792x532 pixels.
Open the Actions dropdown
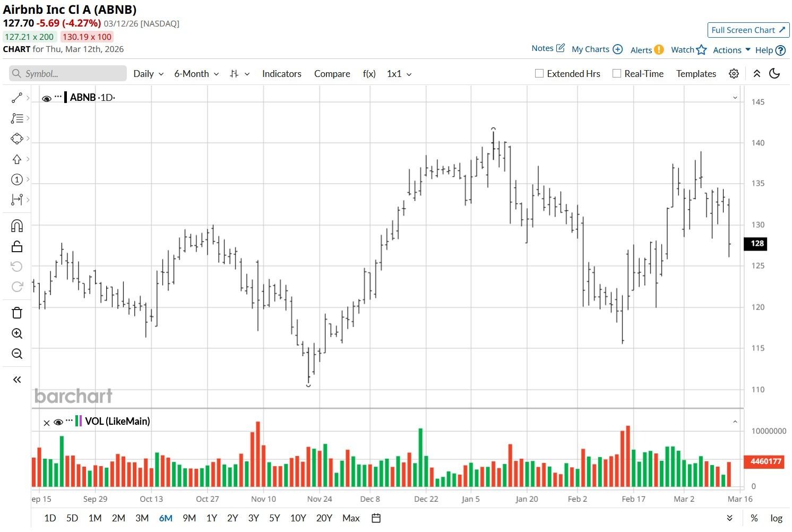(731, 50)
